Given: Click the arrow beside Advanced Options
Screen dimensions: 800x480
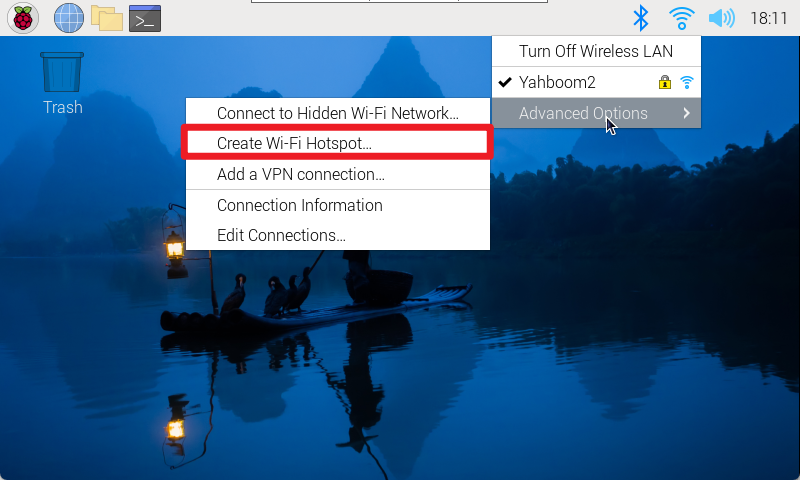Looking at the screenshot, I should tap(687, 113).
